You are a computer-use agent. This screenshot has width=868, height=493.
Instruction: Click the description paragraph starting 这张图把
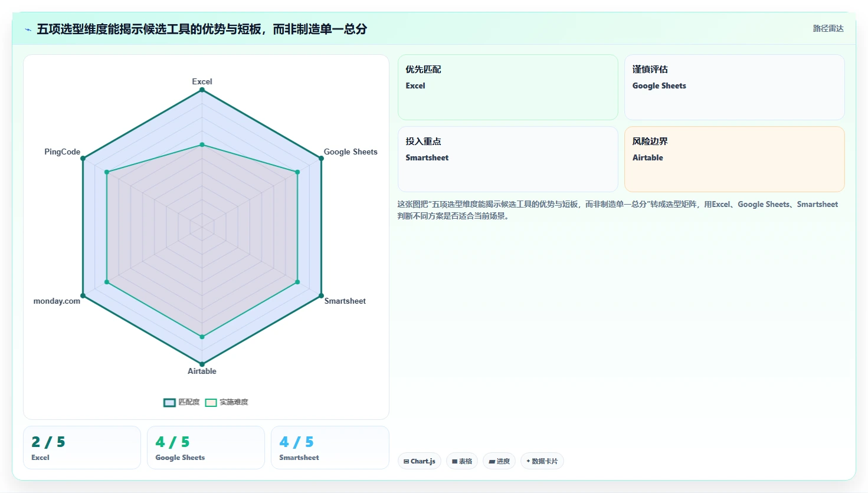pyautogui.click(x=618, y=210)
